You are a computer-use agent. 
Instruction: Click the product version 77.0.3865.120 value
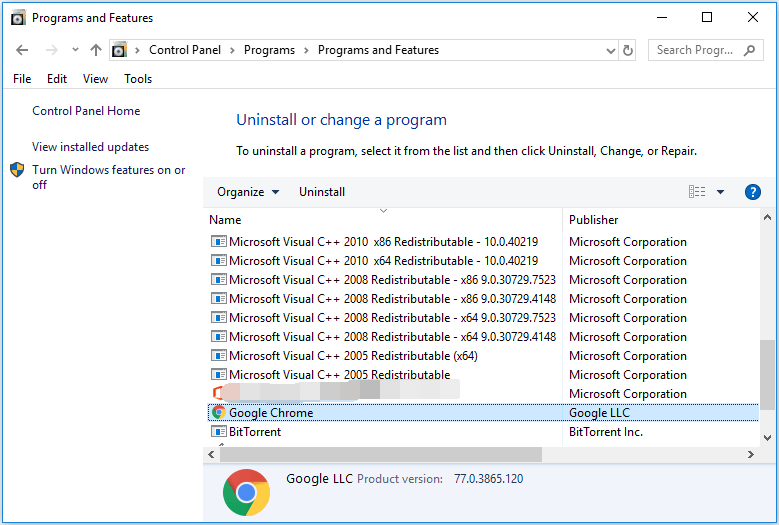(x=488, y=479)
